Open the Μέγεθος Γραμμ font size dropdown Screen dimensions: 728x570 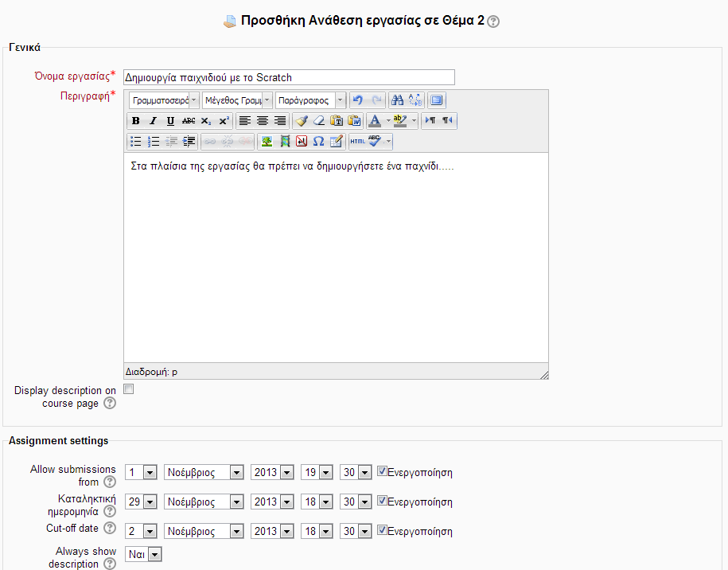[x=237, y=100]
